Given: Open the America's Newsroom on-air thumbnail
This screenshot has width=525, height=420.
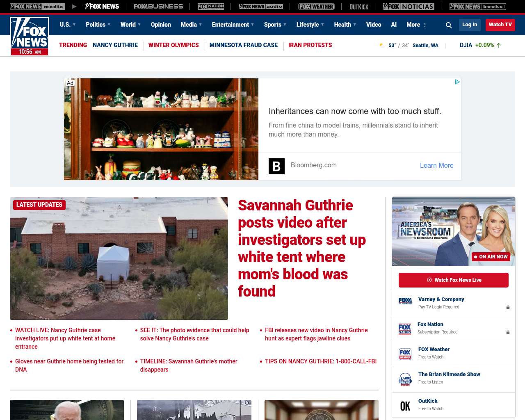Looking at the screenshot, I should click(454, 231).
